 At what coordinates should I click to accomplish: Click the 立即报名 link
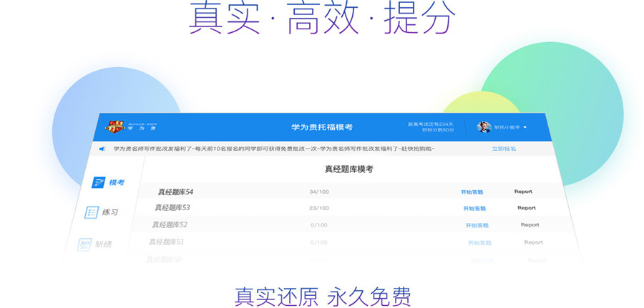tap(504, 149)
